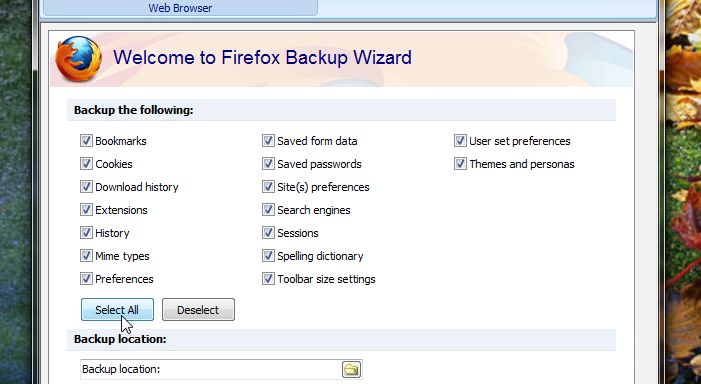701x384 pixels.
Task: Click the Deselect button
Action: (198, 310)
